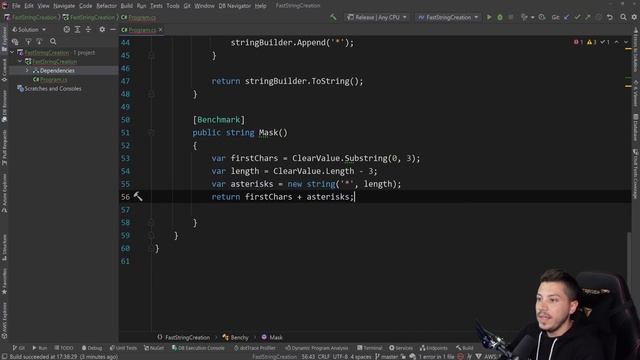Collapse the FastStringCreation solution node

(12, 53)
